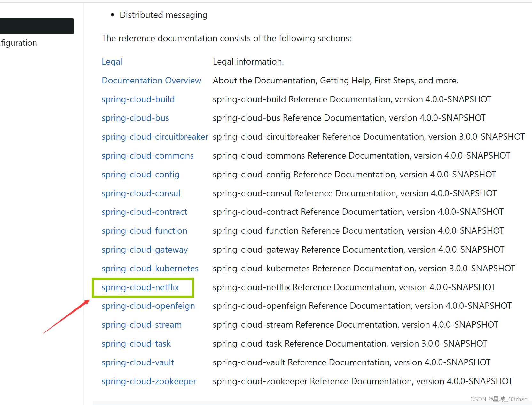Viewport: 532px width, 405px height.
Task: Open the spring-cloud-task link
Action: pos(136,344)
